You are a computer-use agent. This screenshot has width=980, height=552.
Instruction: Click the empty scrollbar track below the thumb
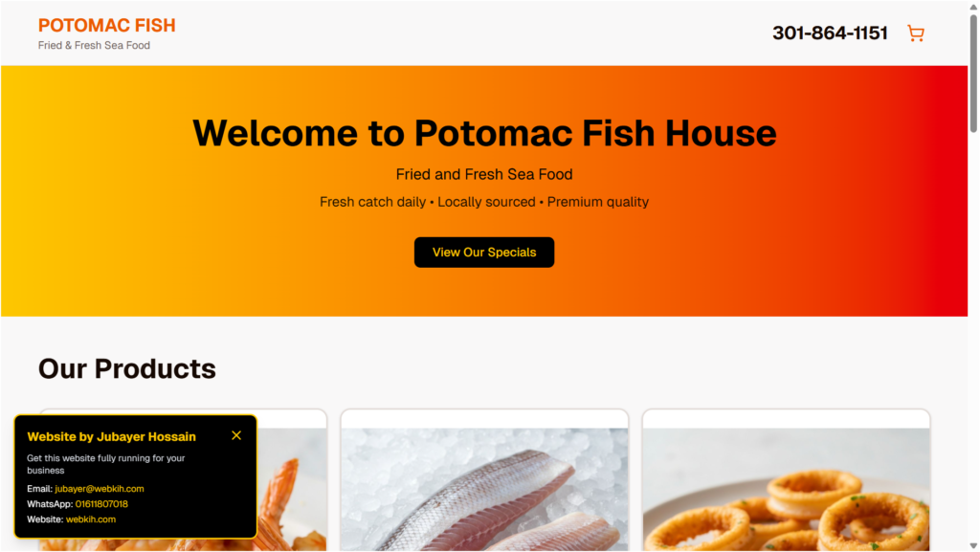[x=973, y=337]
